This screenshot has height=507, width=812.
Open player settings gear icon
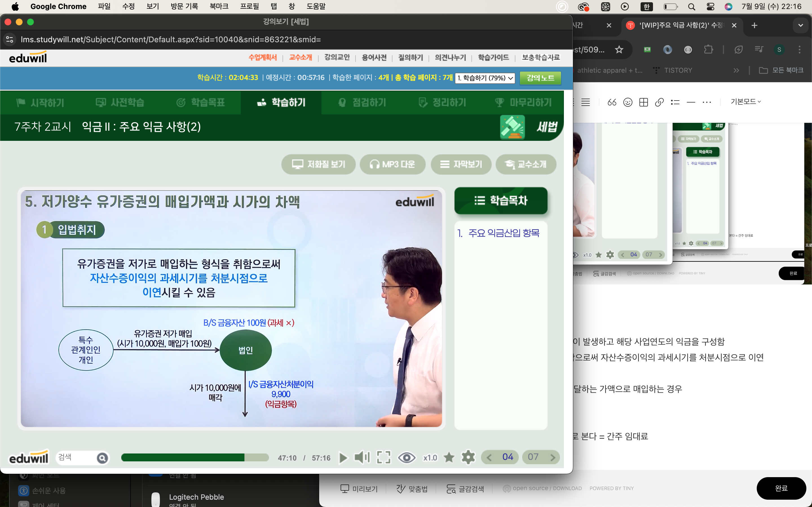[x=468, y=457]
